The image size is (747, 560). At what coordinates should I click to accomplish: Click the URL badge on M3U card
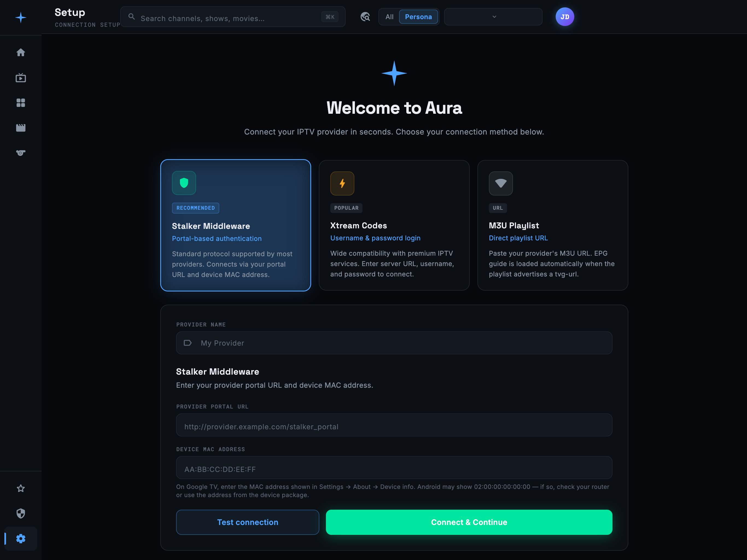pyautogui.click(x=497, y=208)
